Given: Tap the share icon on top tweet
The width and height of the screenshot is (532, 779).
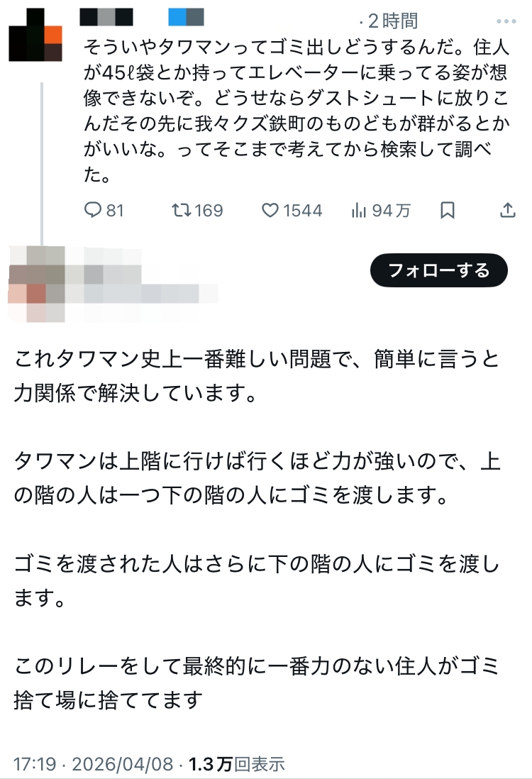Looking at the screenshot, I should 508,211.
